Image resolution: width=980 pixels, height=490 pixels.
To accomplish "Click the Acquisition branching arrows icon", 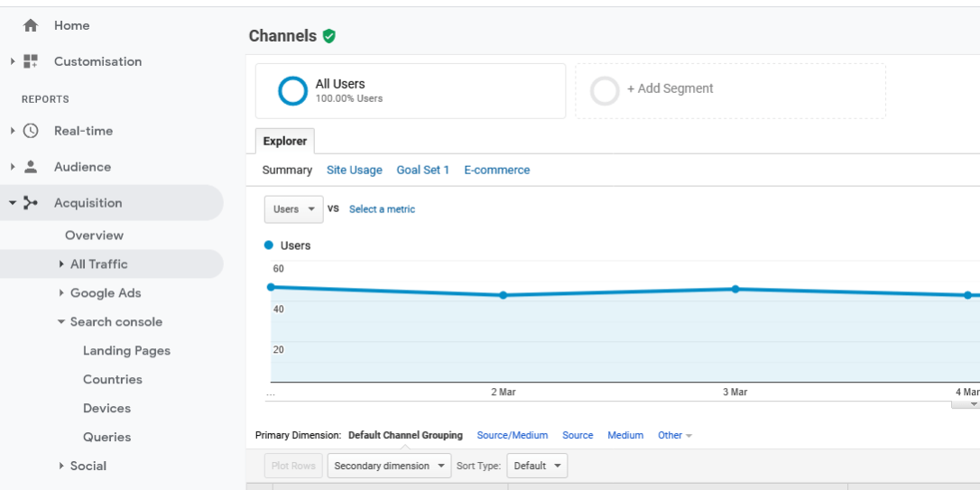I will (x=31, y=203).
